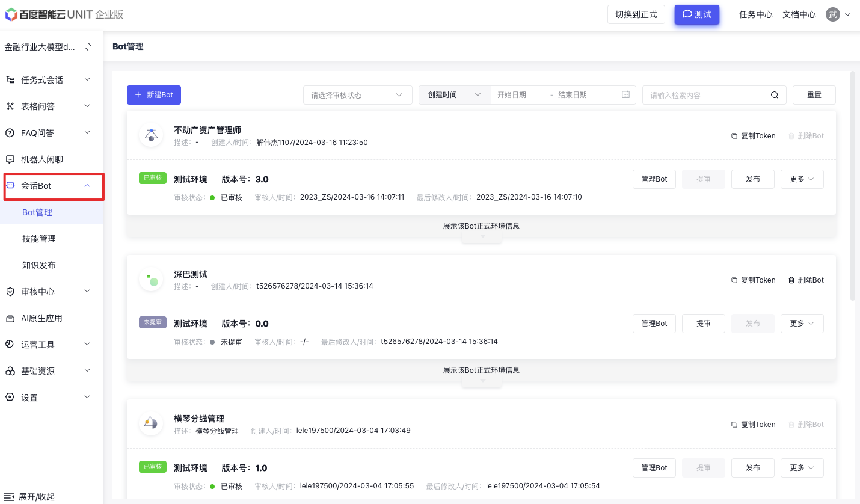
Task: Click 发布 for 横琴分线管理
Action: click(x=753, y=468)
